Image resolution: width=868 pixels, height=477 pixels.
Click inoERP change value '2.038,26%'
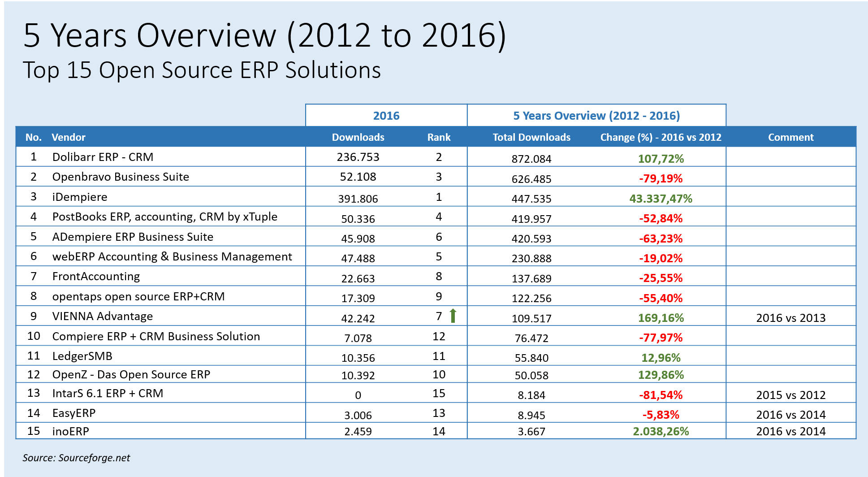(x=661, y=431)
